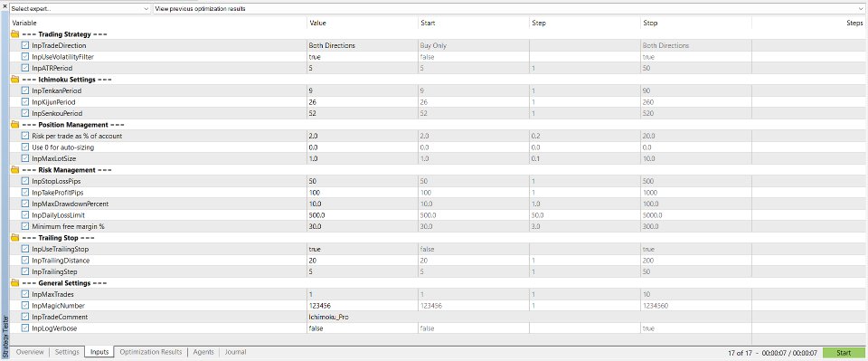Click the Risk Management folder icon
The image size is (868, 361).
[x=15, y=170]
